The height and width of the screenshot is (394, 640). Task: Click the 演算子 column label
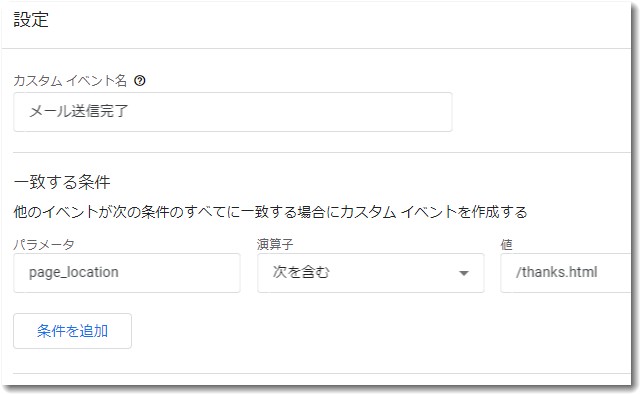coord(275,245)
